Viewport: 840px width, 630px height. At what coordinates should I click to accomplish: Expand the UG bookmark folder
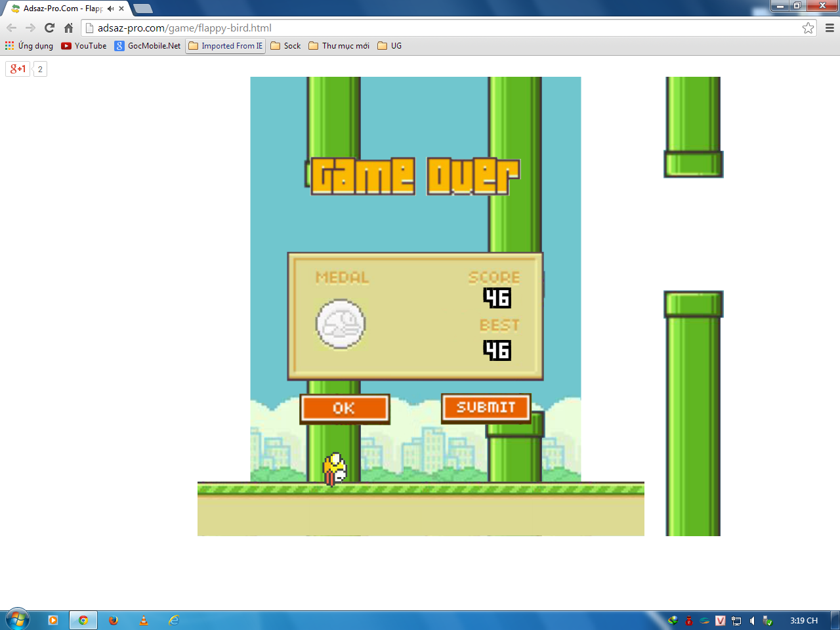pyautogui.click(x=390, y=46)
